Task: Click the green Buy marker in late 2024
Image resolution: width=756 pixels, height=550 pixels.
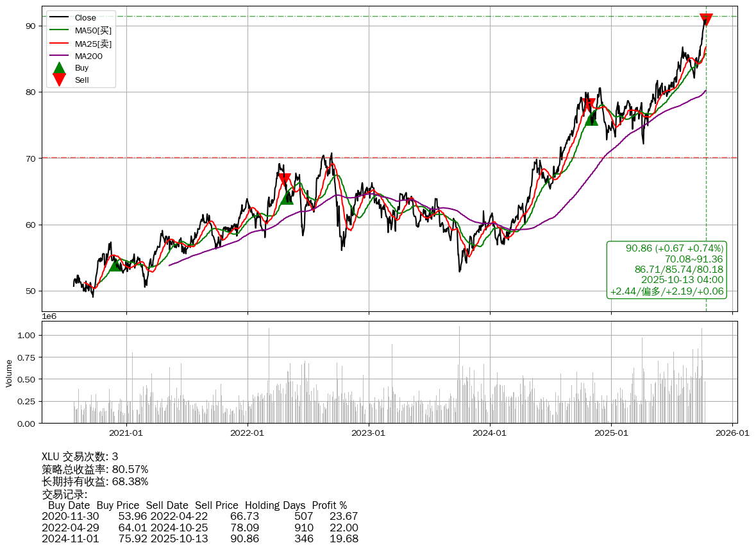Action: click(x=591, y=119)
